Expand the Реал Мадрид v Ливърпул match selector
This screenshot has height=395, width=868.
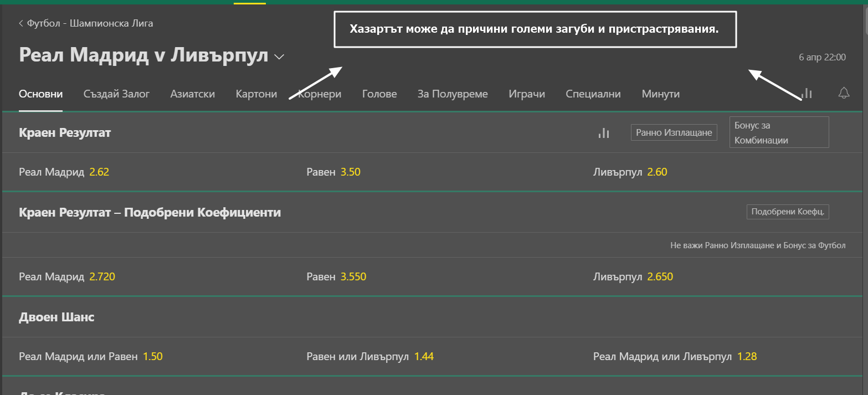click(x=279, y=57)
